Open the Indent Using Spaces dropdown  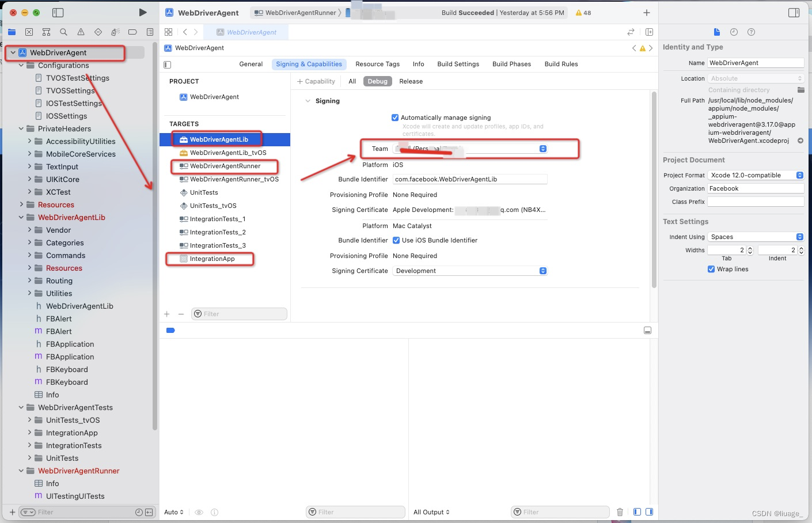click(756, 237)
